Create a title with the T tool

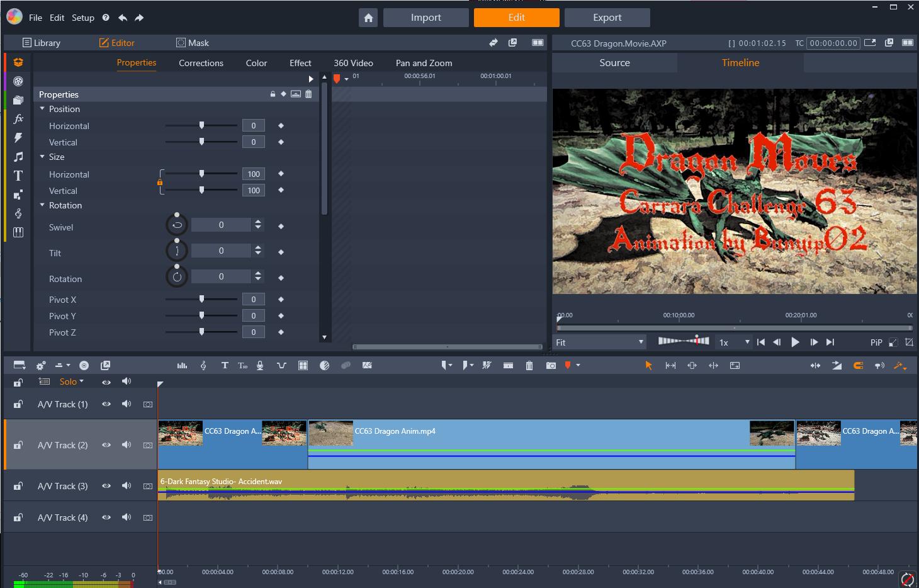tap(224, 365)
